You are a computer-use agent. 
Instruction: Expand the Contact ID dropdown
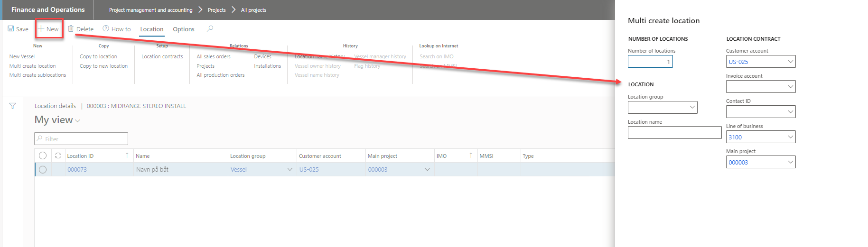click(x=791, y=112)
